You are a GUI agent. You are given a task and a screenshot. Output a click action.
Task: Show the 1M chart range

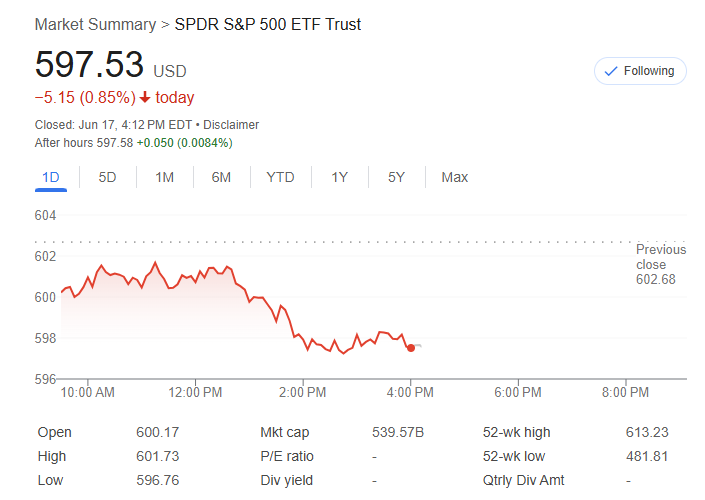click(164, 177)
